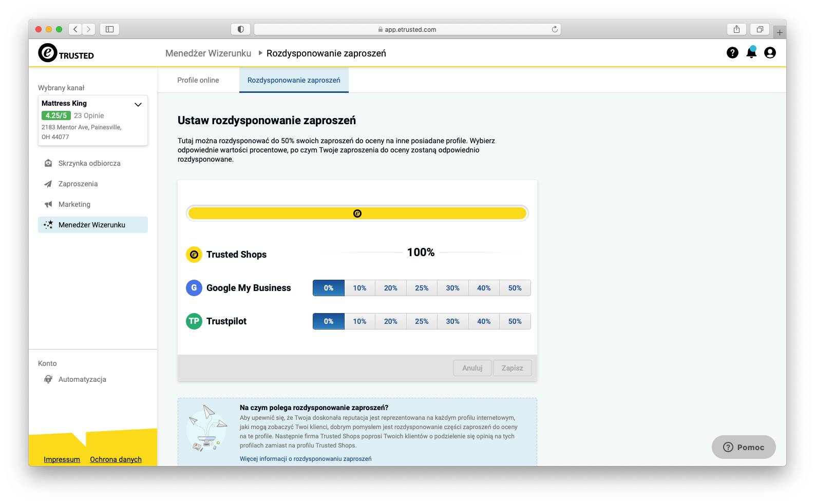The width and height of the screenshot is (815, 504).
Task: Click Menedżer Wizerunku breadcrumb
Action: tap(209, 53)
